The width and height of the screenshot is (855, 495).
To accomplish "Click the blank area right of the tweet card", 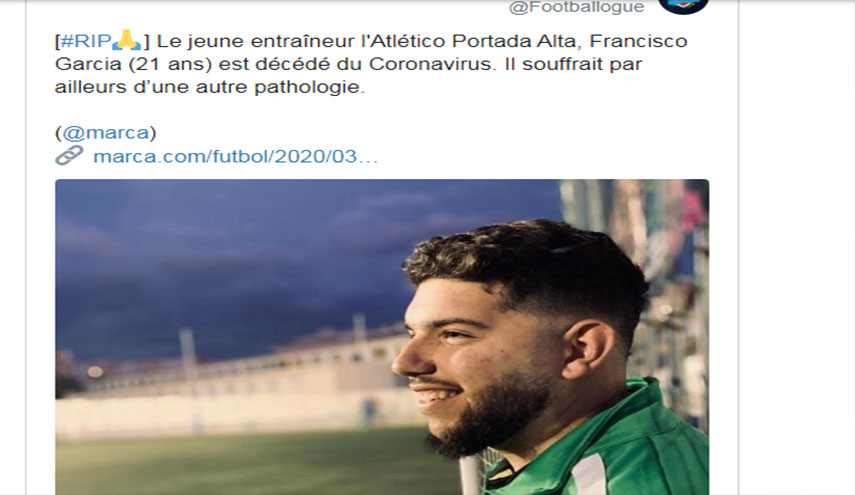I will [x=796, y=248].
